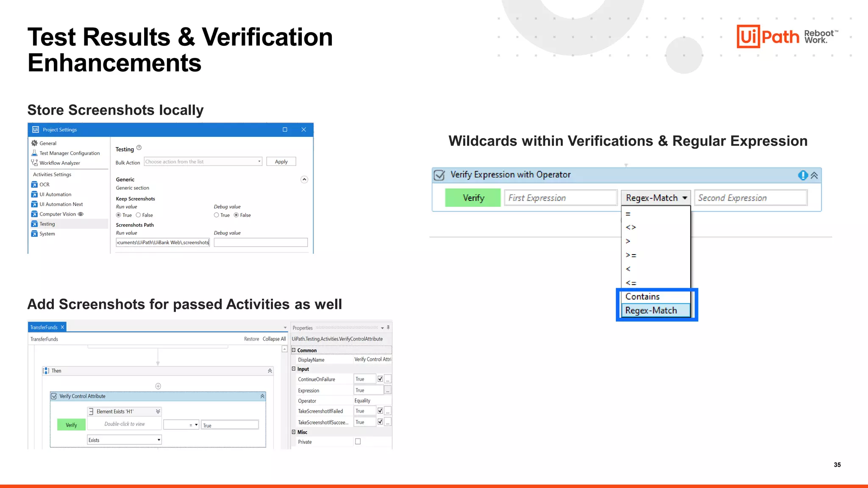Click the True expression field in designer
Viewport: 868px width, 488px height.
pos(230,425)
